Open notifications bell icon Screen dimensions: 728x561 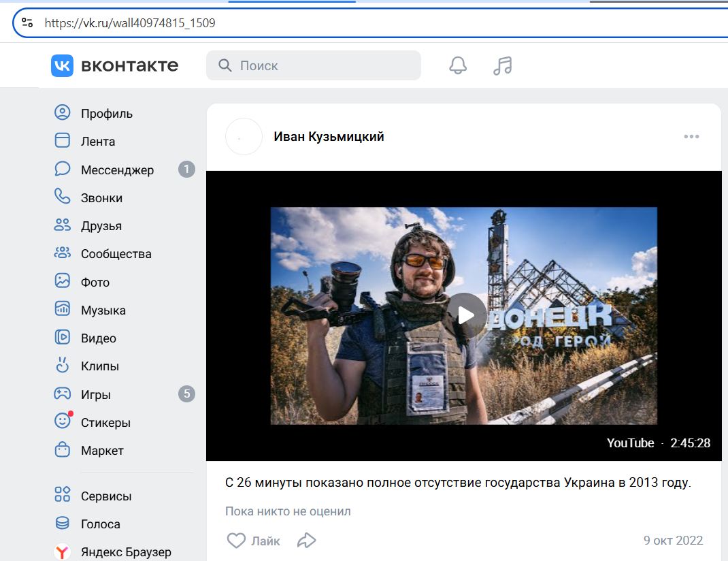click(x=458, y=65)
